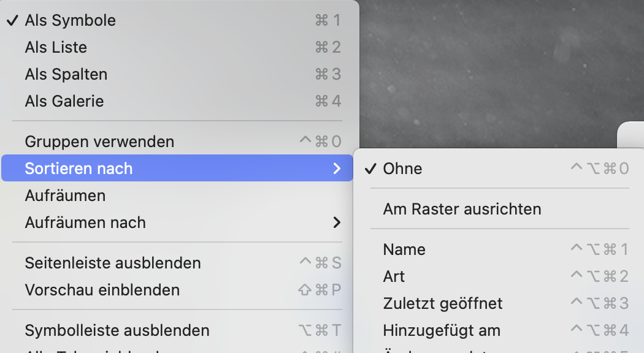Switch view to Als Liste
Viewport: 644px width, 353px height.
pos(56,47)
